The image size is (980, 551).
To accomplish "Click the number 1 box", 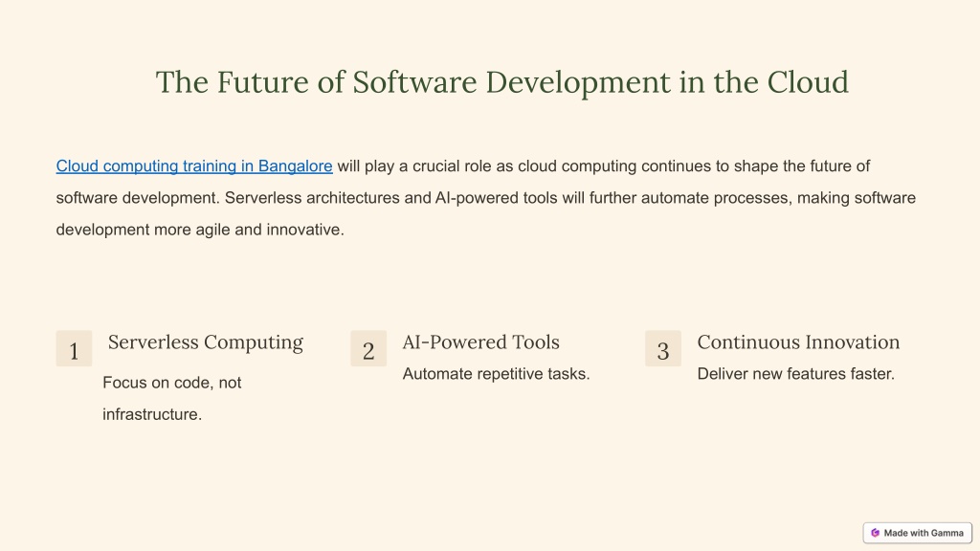I will [x=74, y=348].
